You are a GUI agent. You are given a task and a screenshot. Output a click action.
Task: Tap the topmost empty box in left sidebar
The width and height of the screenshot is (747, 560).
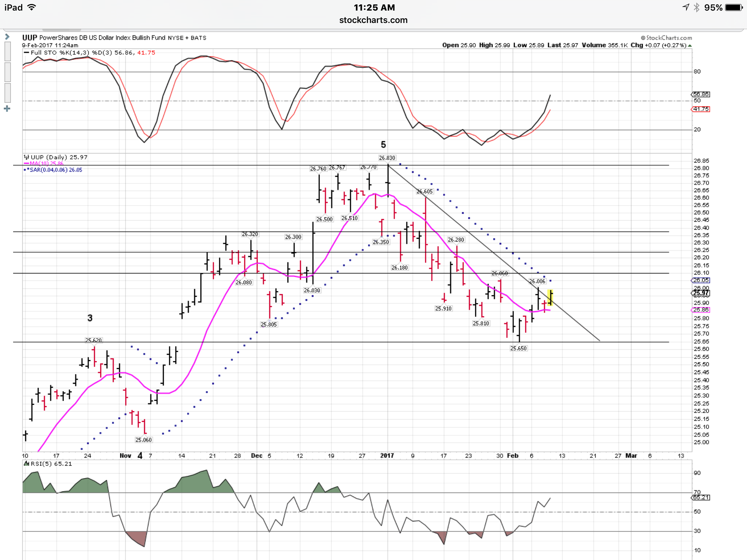tap(8, 51)
